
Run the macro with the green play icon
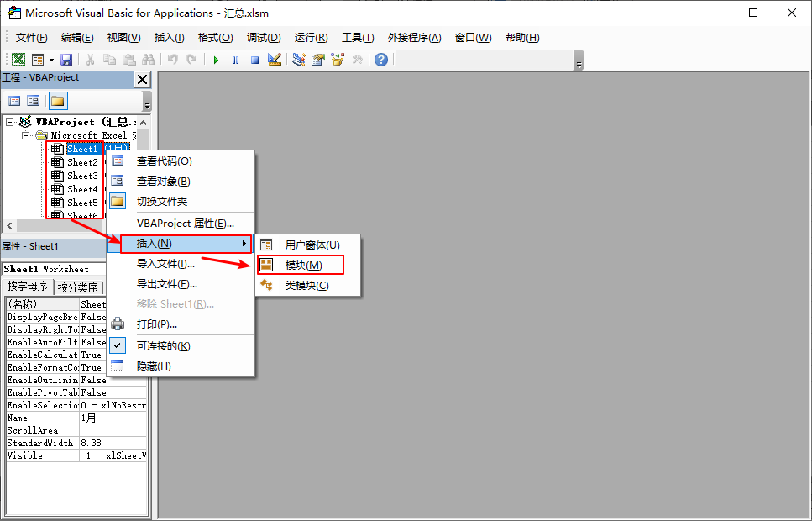pyautogui.click(x=216, y=61)
